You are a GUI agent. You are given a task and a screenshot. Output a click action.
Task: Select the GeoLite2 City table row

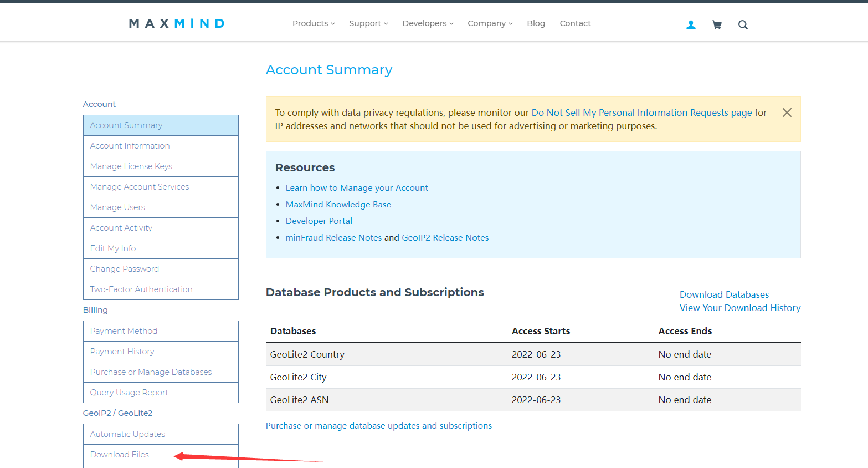click(x=533, y=377)
